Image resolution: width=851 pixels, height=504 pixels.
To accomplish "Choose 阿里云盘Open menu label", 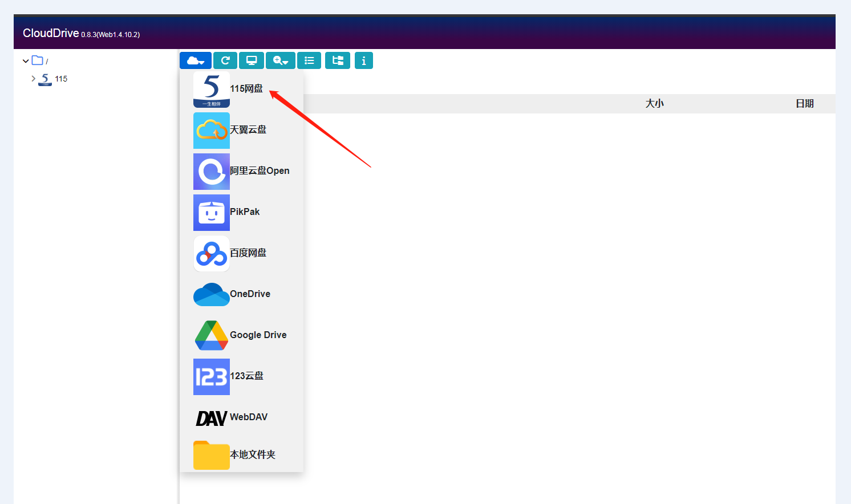I will (x=260, y=170).
